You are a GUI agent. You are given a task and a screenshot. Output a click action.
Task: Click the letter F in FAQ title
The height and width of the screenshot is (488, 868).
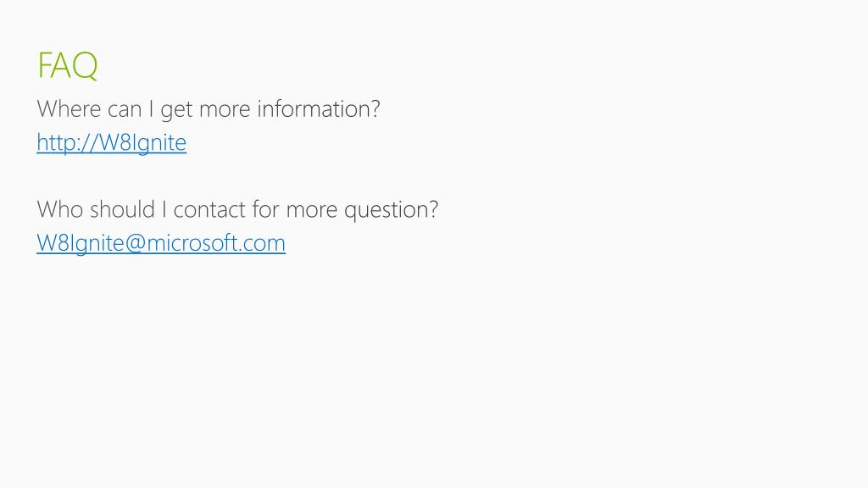pos(44,66)
